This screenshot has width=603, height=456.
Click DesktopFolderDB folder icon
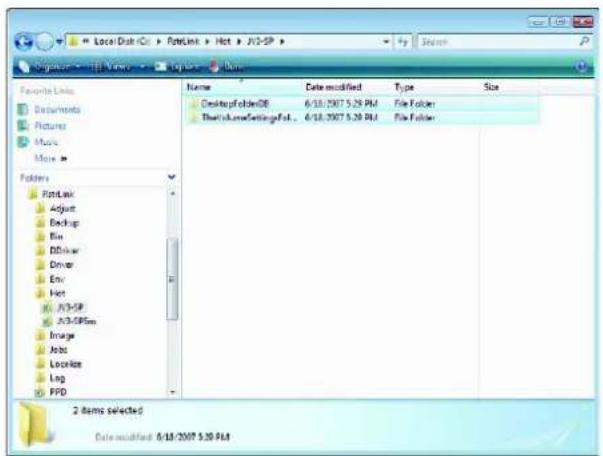194,103
